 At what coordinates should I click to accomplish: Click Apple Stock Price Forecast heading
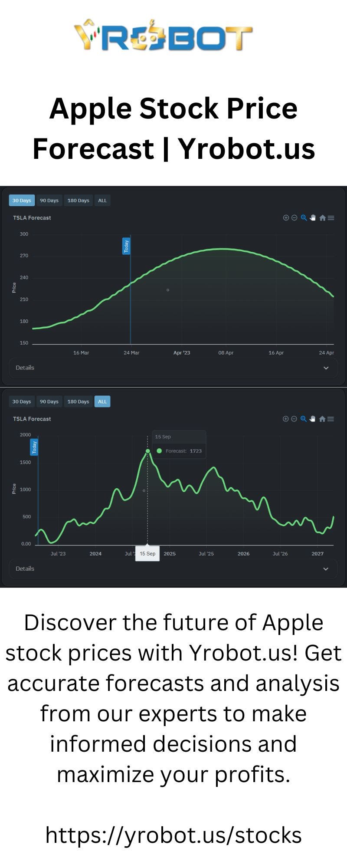coord(173,128)
